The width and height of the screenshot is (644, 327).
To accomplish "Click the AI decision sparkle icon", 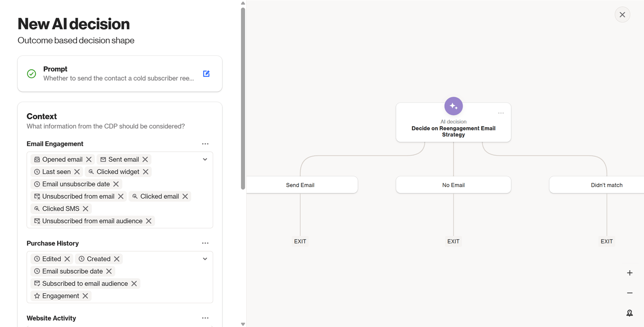I will (x=453, y=106).
